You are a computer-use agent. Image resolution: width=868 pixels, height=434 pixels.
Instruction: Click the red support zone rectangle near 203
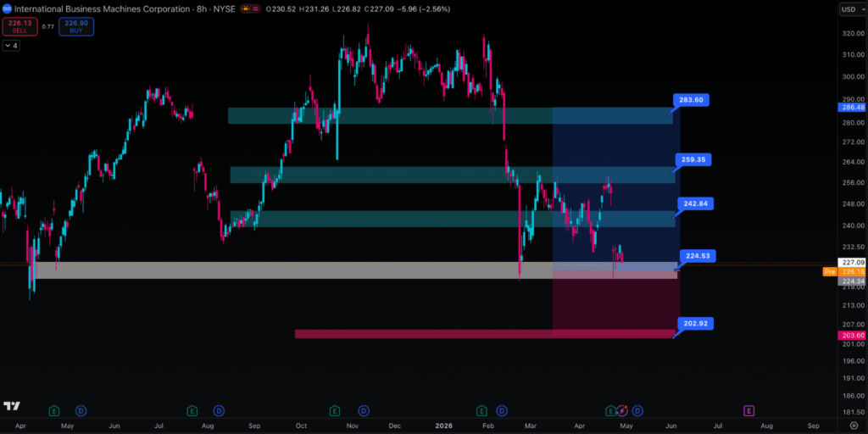(424, 334)
